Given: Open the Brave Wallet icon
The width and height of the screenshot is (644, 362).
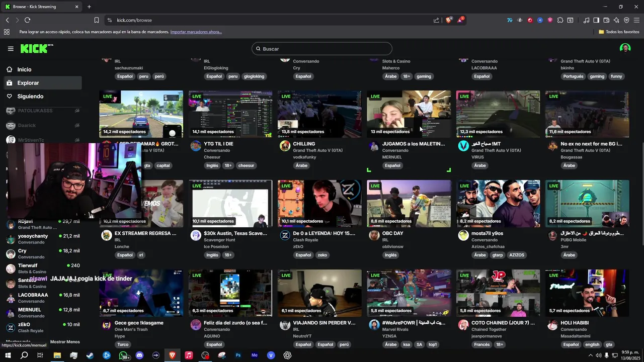Looking at the screenshot, I should (x=606, y=20).
